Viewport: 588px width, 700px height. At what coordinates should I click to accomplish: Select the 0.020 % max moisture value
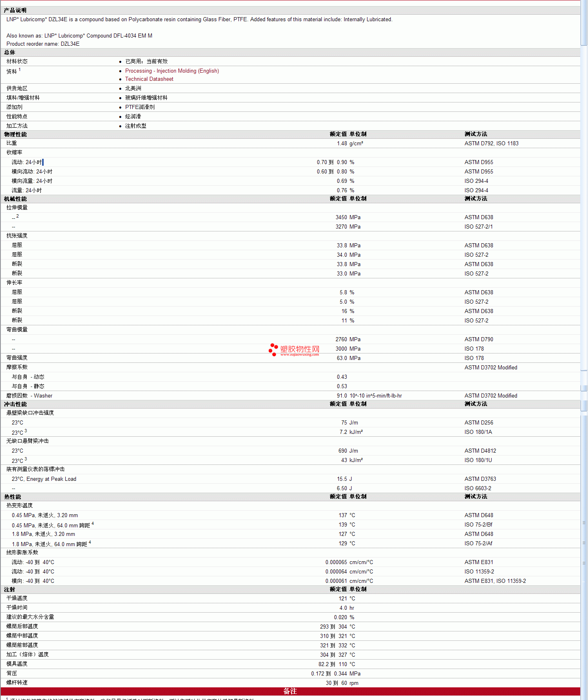pos(344,618)
